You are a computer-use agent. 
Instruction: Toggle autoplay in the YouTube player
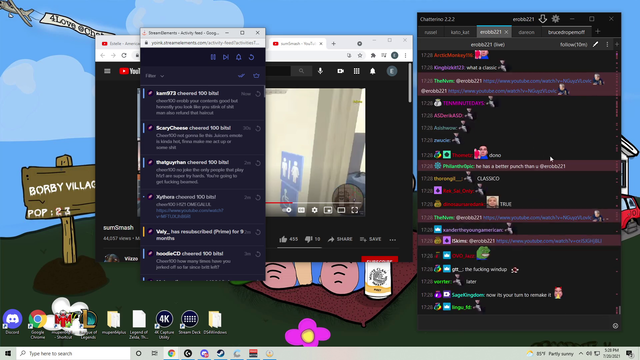click(x=287, y=210)
